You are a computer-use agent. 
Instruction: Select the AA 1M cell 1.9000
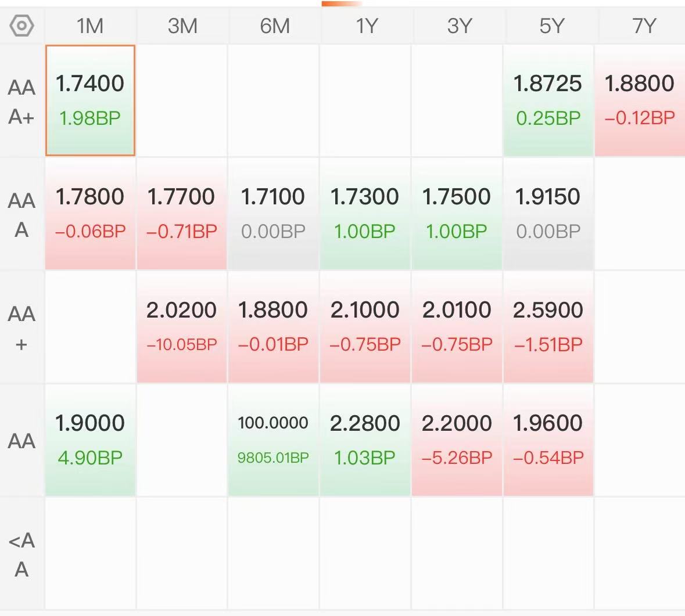[90, 440]
